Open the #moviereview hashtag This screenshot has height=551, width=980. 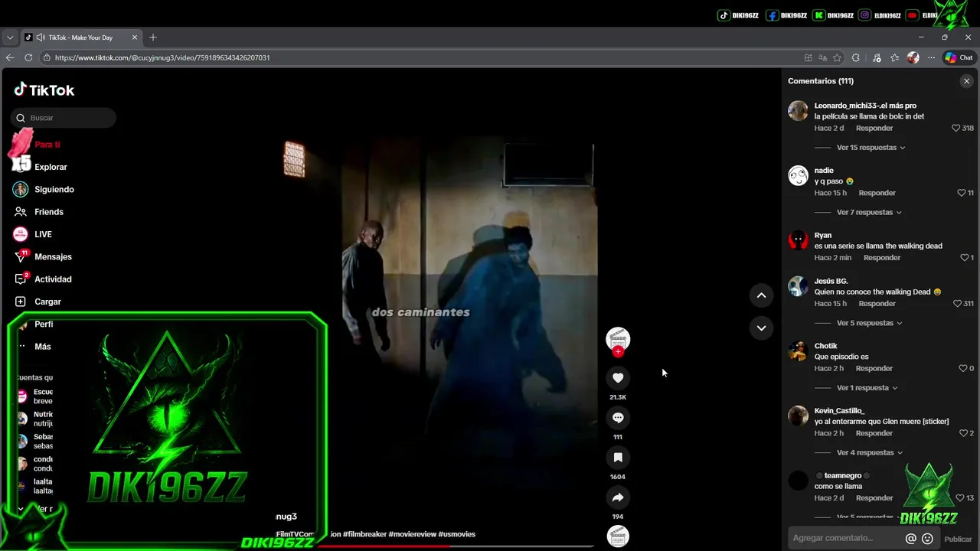pyautogui.click(x=413, y=534)
